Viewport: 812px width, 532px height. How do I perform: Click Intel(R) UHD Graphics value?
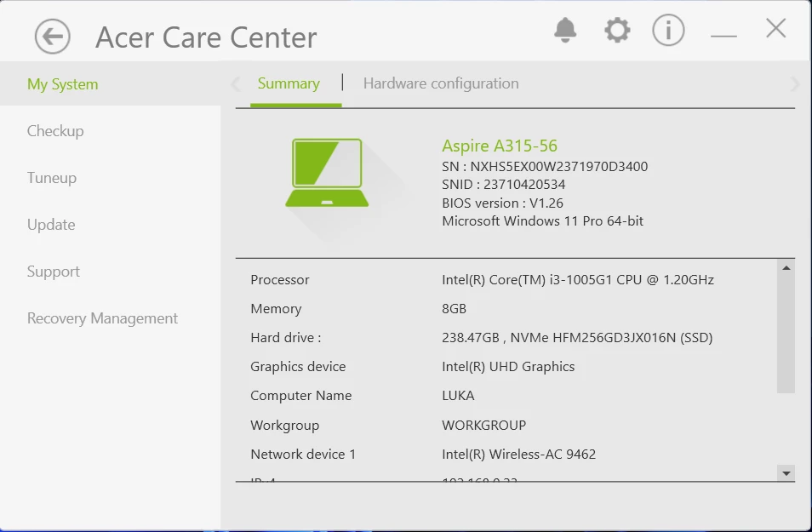point(508,367)
